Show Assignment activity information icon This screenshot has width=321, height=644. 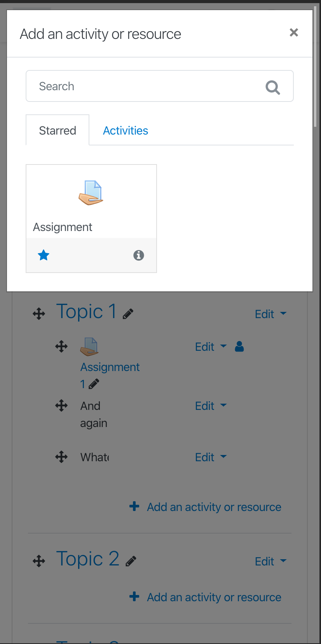(x=139, y=255)
